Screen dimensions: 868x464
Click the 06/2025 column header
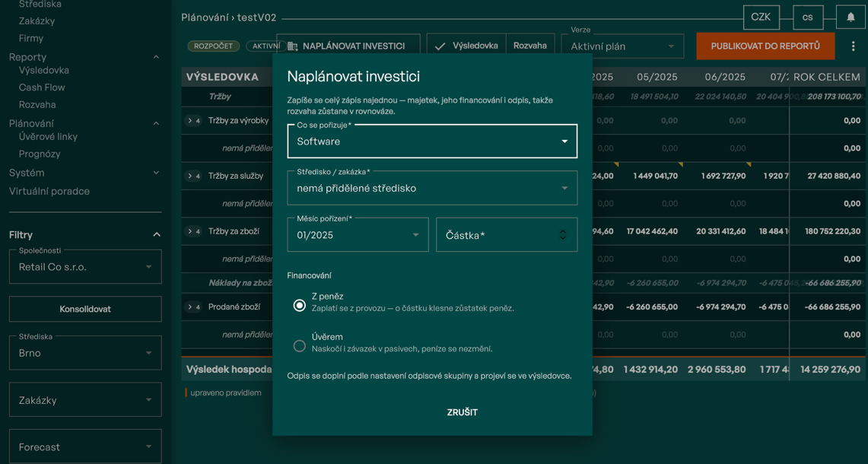[x=725, y=77]
